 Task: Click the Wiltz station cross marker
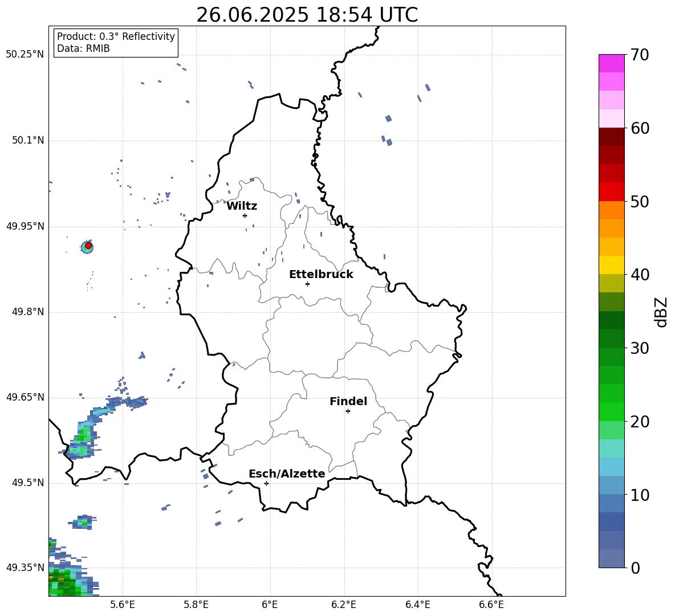[x=245, y=215]
